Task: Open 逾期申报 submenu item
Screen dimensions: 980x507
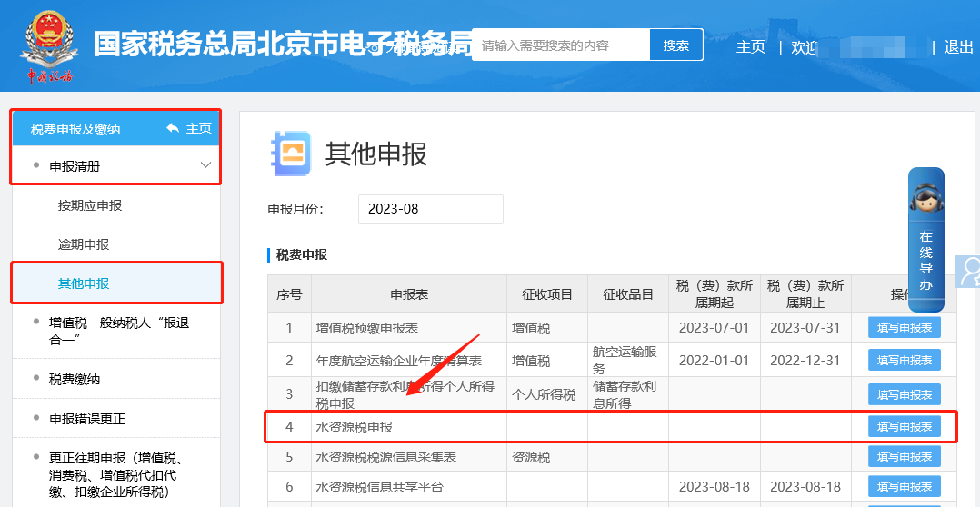Action: coord(84,244)
